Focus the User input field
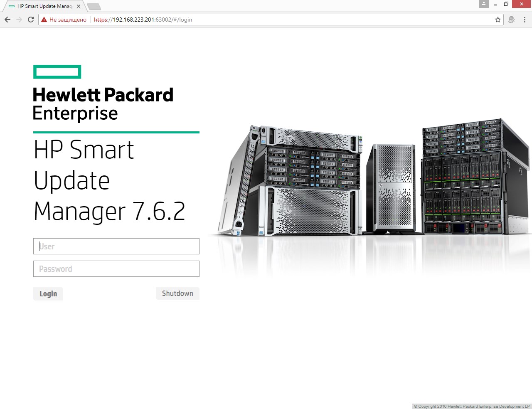The width and height of the screenshot is (532, 409). (116, 246)
